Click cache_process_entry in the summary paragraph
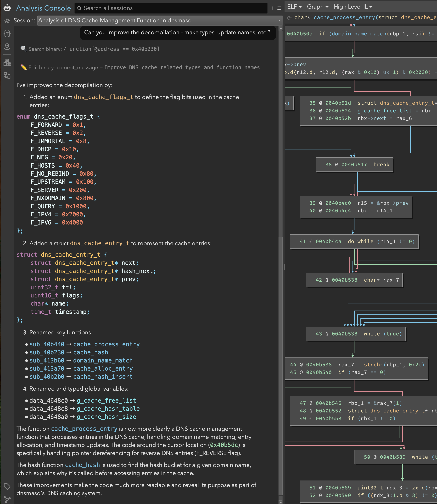 point(84,429)
